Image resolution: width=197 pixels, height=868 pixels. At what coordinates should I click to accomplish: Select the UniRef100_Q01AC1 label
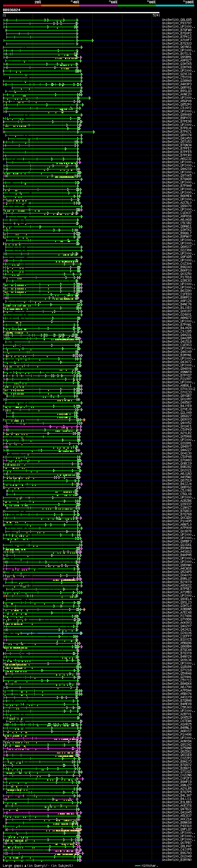(177, 426)
